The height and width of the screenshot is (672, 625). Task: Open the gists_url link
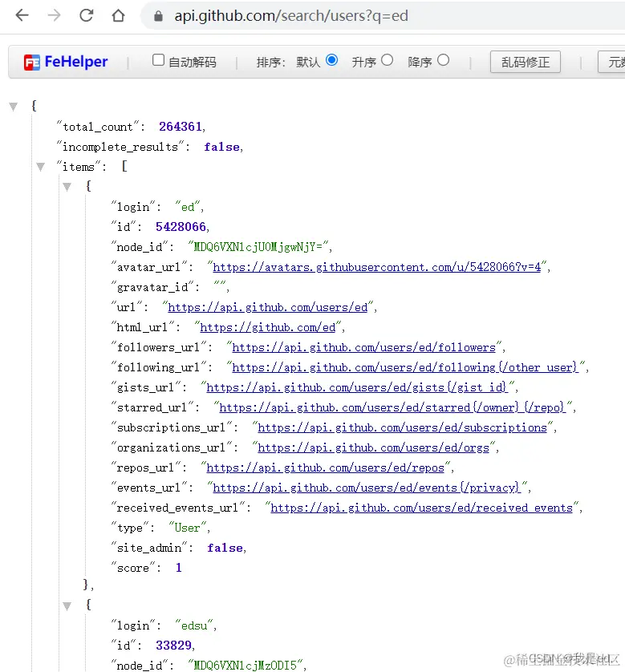click(x=357, y=387)
